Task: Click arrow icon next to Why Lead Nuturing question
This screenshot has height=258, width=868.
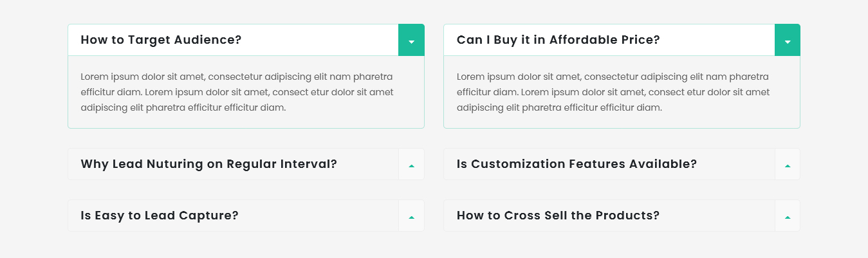Action: click(411, 165)
